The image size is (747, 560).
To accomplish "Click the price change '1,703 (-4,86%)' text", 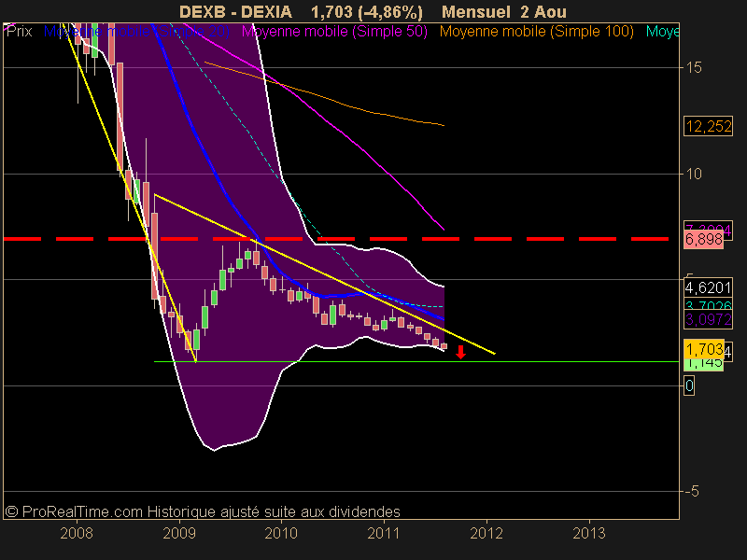I will 367,11.
